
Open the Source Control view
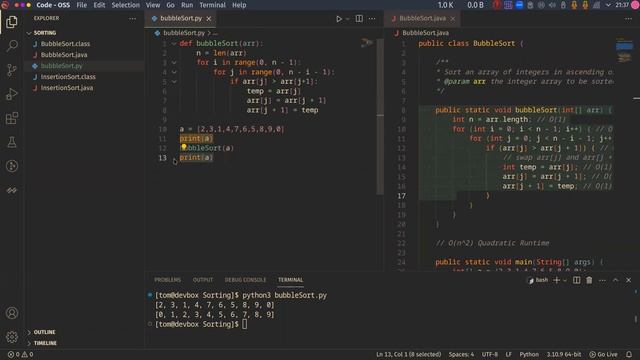pos(12,70)
